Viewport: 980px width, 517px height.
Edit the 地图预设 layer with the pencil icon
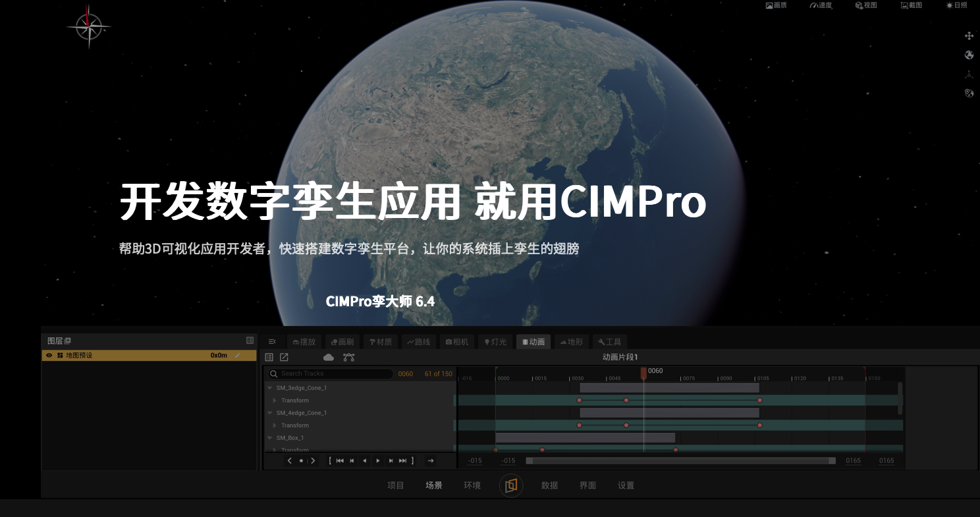[237, 356]
